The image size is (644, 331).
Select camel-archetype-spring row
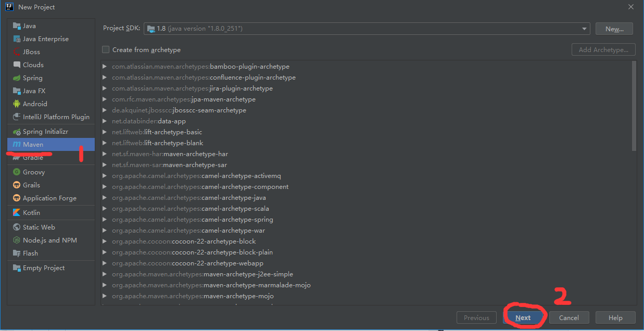[365, 220]
